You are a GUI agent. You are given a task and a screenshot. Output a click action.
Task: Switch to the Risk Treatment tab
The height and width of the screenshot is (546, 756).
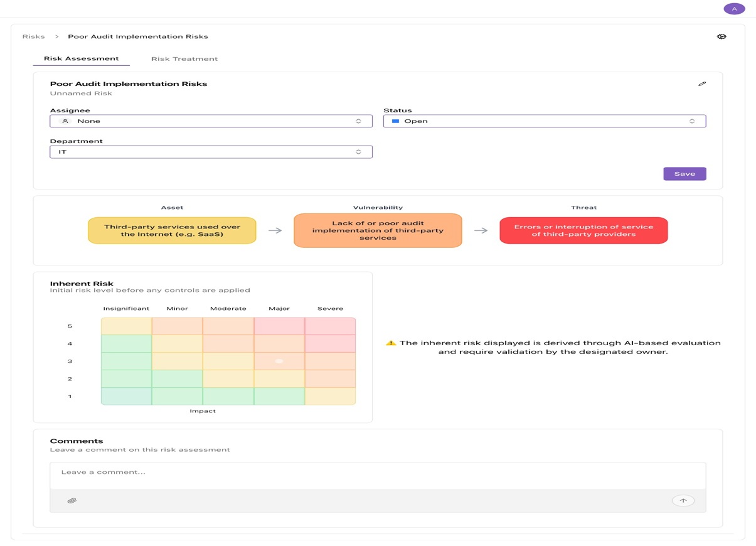click(184, 58)
